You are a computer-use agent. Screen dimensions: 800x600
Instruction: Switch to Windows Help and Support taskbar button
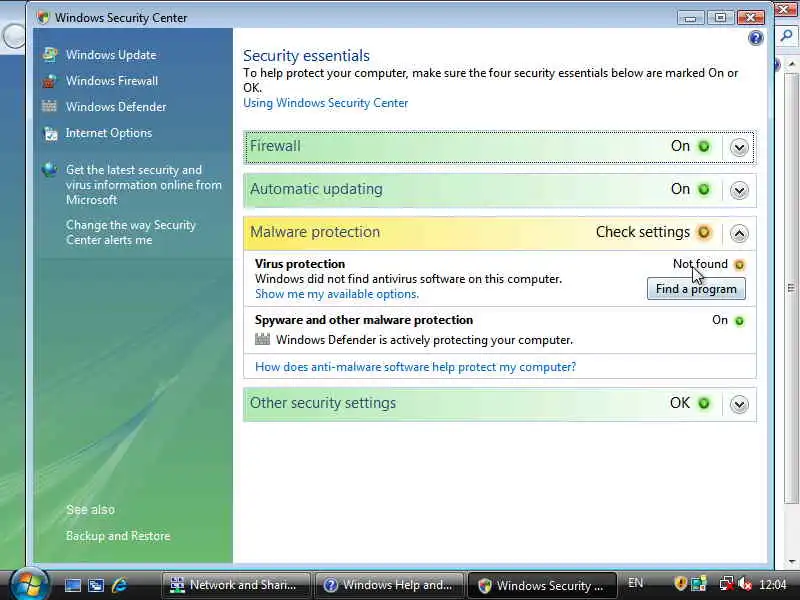coord(389,585)
